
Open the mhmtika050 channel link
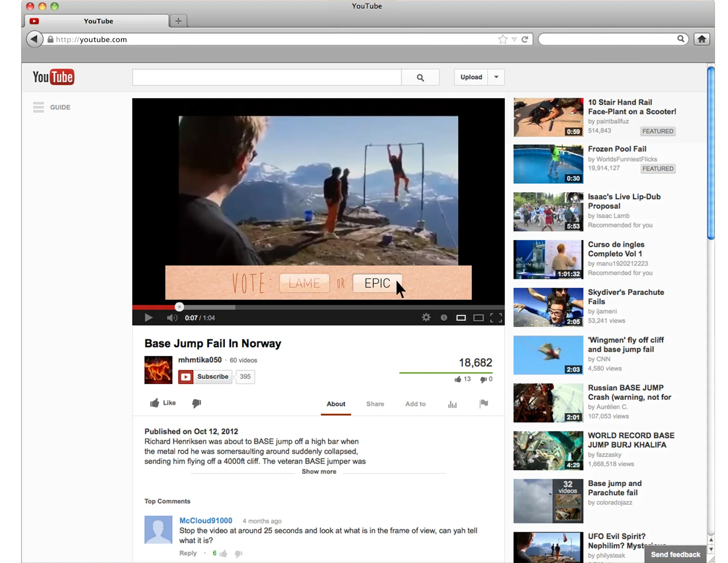click(200, 360)
